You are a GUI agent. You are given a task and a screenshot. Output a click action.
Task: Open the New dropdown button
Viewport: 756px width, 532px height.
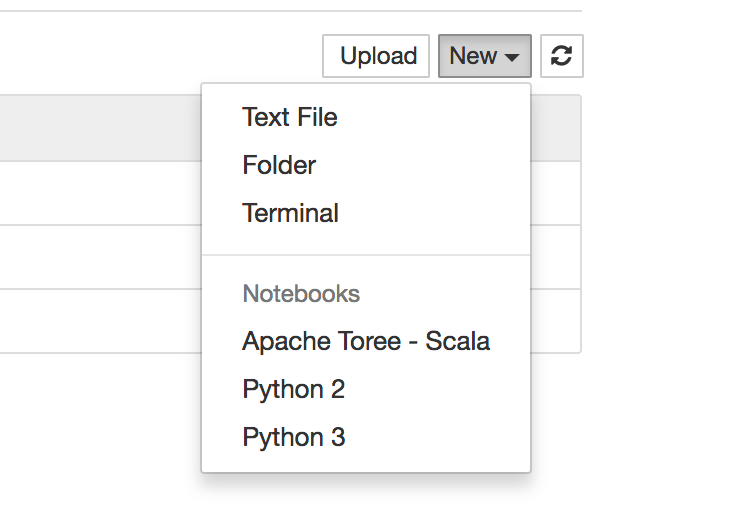click(x=485, y=55)
